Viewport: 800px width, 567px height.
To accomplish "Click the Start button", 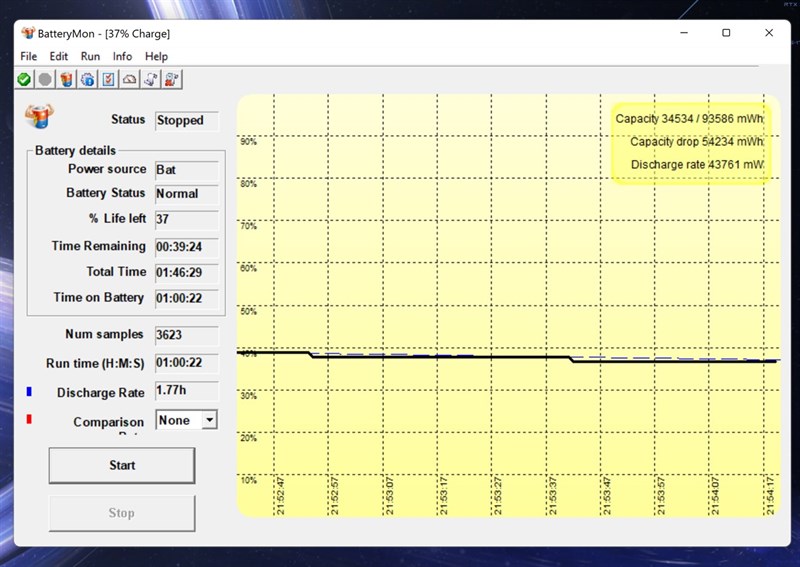I will (x=122, y=465).
